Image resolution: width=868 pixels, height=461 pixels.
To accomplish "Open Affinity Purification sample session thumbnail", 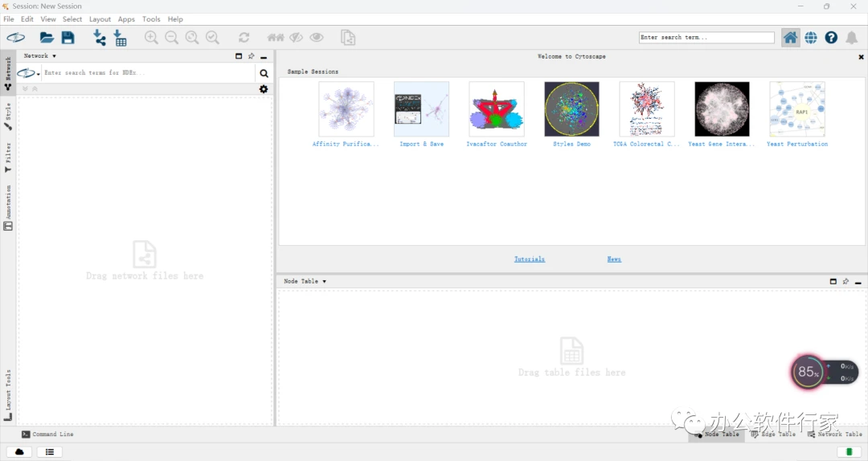I will pyautogui.click(x=346, y=109).
